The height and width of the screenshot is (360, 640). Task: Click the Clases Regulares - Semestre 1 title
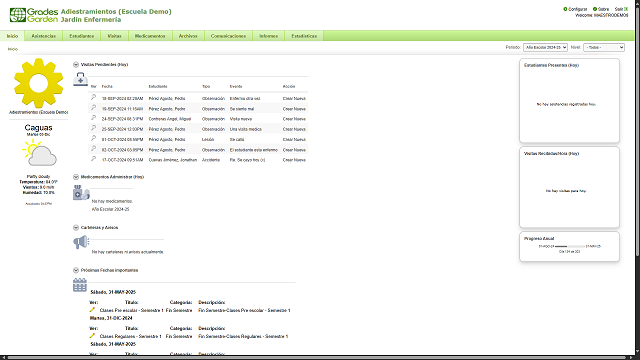131,336
